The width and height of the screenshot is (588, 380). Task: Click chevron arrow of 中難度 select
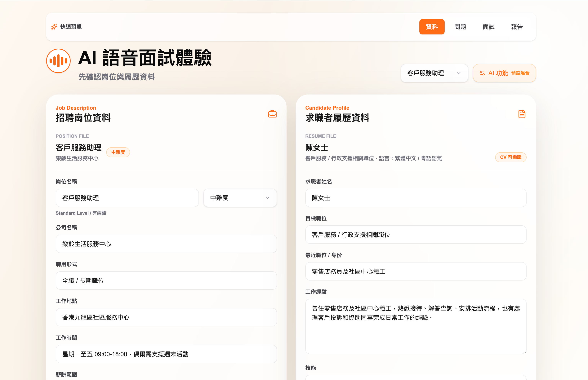(267, 198)
